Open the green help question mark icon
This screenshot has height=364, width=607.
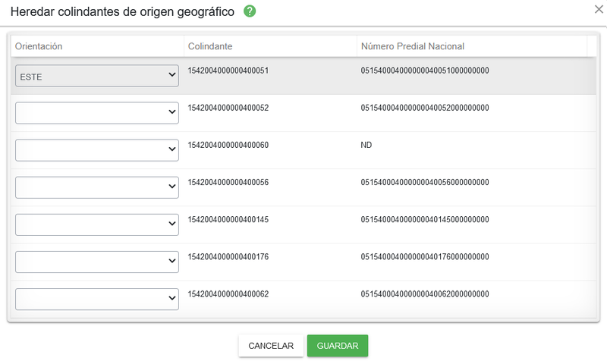click(x=250, y=11)
